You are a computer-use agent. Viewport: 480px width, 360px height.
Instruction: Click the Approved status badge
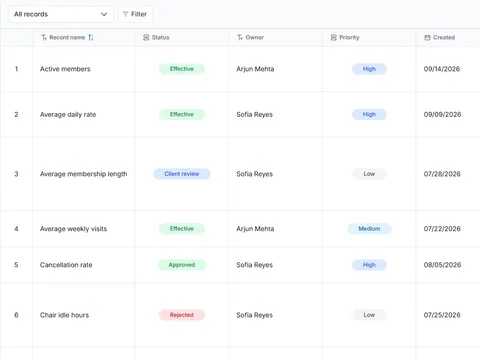(182, 265)
